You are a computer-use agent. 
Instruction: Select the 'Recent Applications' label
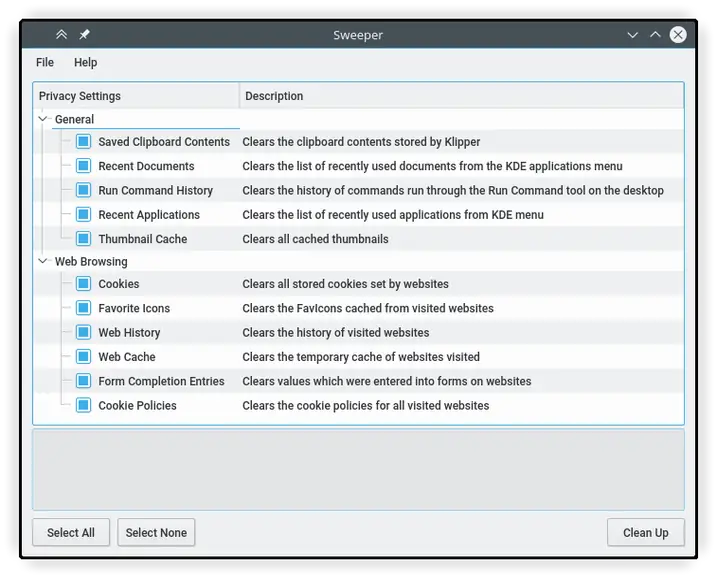coord(149,214)
